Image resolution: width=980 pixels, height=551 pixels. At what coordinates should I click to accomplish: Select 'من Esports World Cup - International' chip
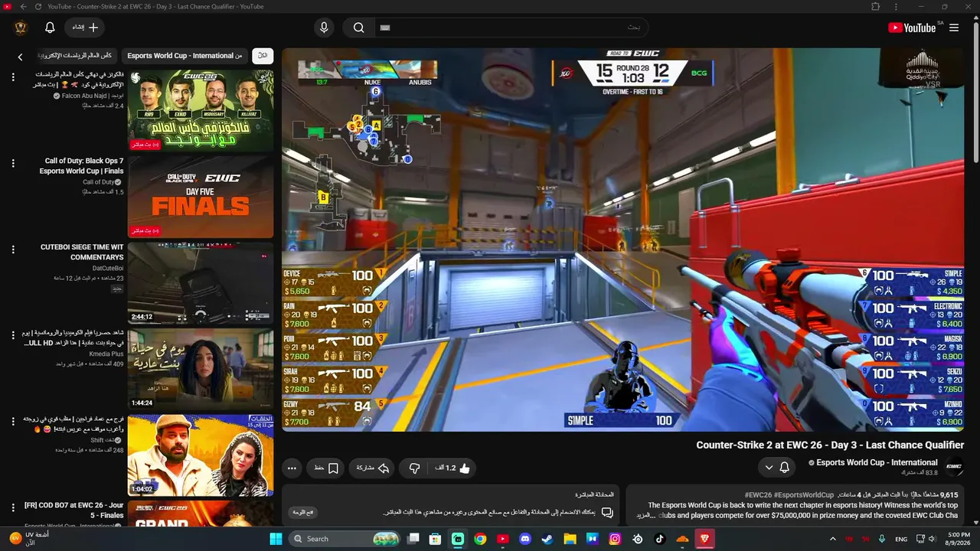[x=185, y=56]
